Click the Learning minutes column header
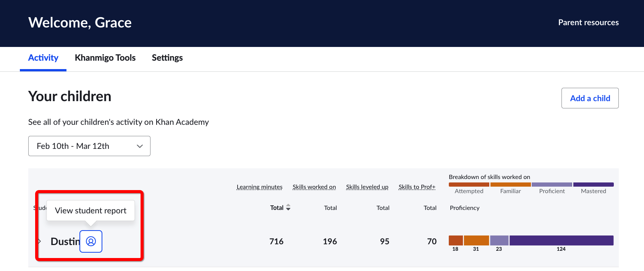Viewport: 644px width, 271px height. (259, 187)
